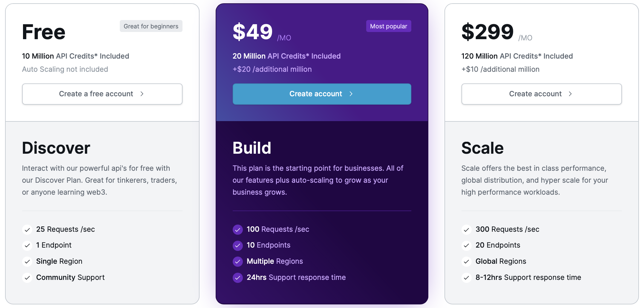Click the purple checkmark next to 10 Endpoints
The height and width of the screenshot is (308, 644).
coord(238,246)
